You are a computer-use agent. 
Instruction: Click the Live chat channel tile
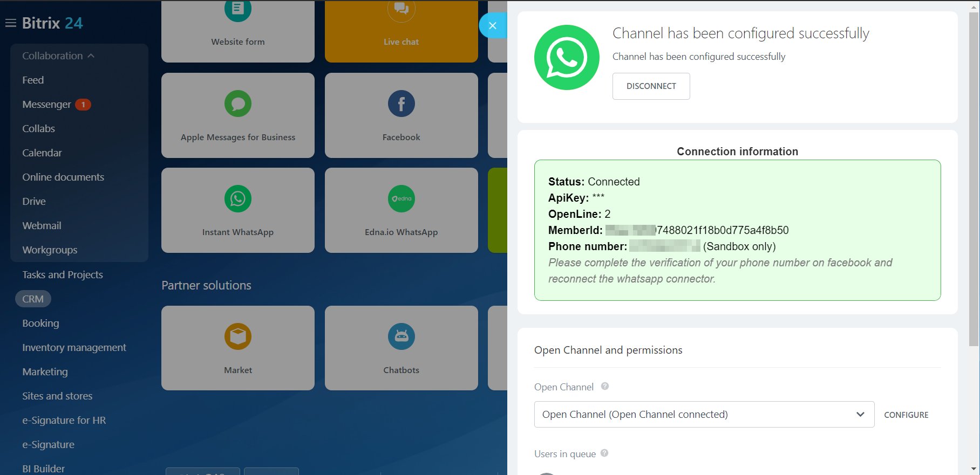point(401,31)
